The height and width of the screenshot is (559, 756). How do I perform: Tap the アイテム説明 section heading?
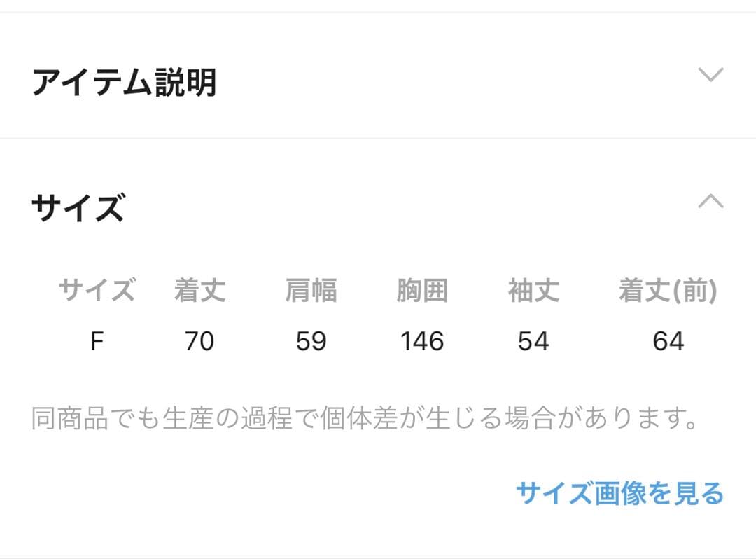tap(124, 83)
